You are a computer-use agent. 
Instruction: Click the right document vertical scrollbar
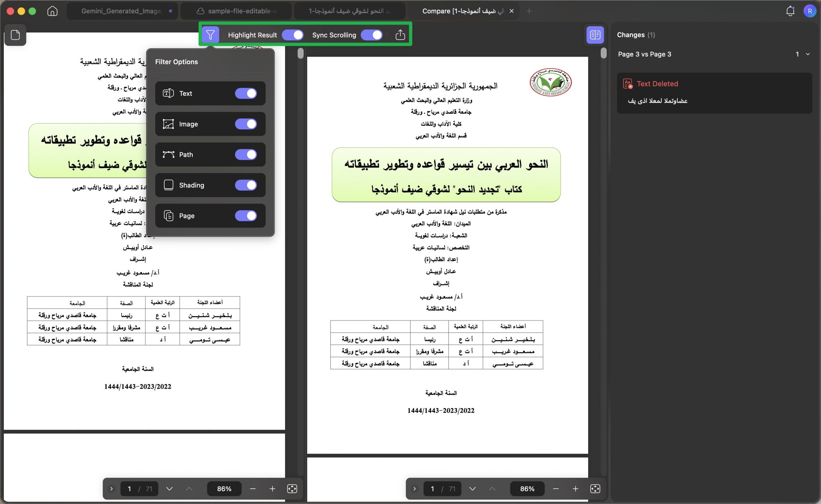(x=604, y=53)
